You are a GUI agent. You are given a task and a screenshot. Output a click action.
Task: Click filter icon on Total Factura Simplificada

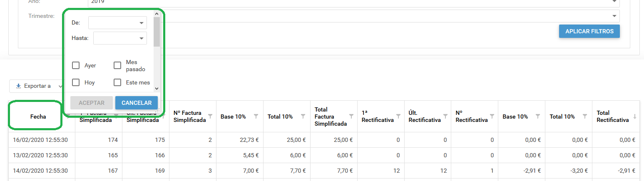coord(351,116)
